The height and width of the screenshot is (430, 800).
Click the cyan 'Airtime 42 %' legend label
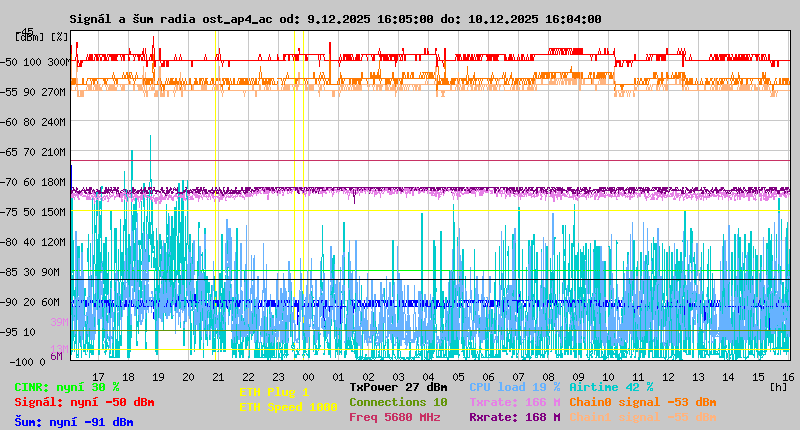tap(611, 387)
